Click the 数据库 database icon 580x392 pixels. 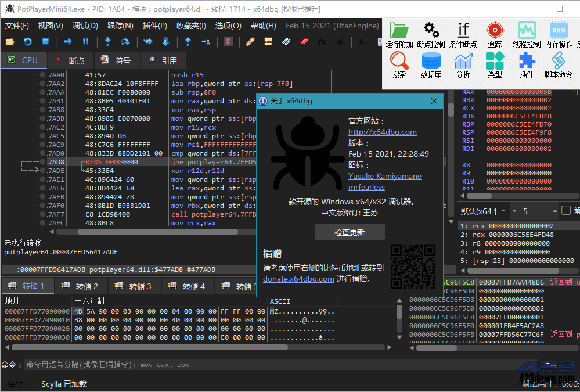coord(431,61)
